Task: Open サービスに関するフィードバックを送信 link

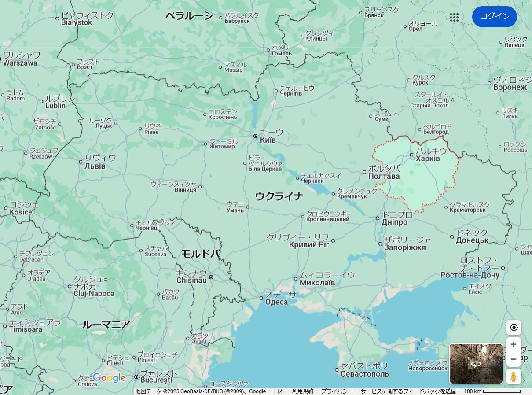Action: point(408,391)
